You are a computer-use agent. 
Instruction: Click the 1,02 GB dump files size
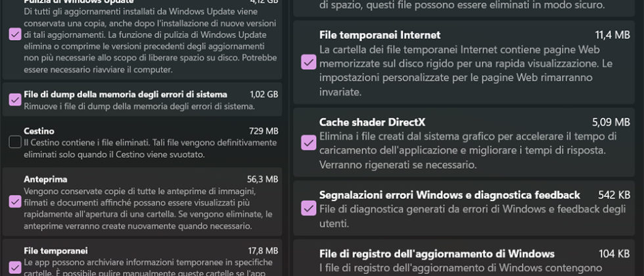pos(264,95)
